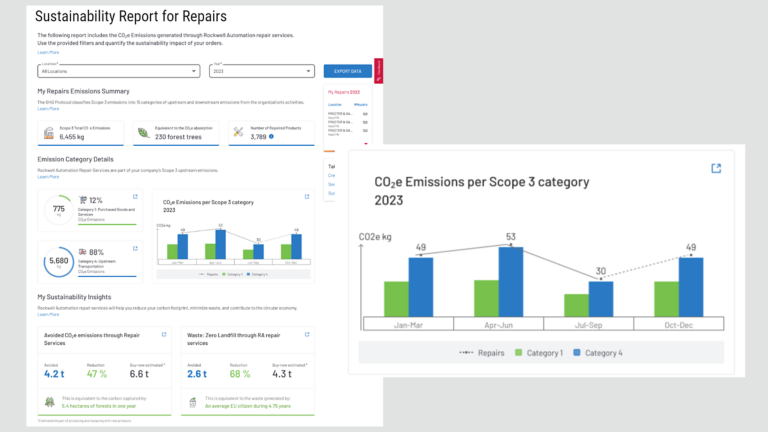
Task: Open Category 4 Upstream Transportation card details icon
Action: [135, 249]
